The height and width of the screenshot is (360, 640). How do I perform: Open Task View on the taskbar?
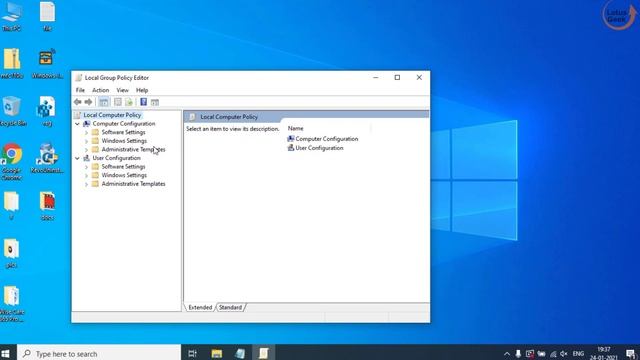(192, 353)
